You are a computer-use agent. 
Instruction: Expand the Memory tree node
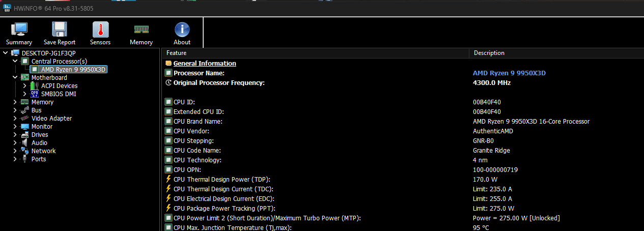pyautogui.click(x=15, y=102)
